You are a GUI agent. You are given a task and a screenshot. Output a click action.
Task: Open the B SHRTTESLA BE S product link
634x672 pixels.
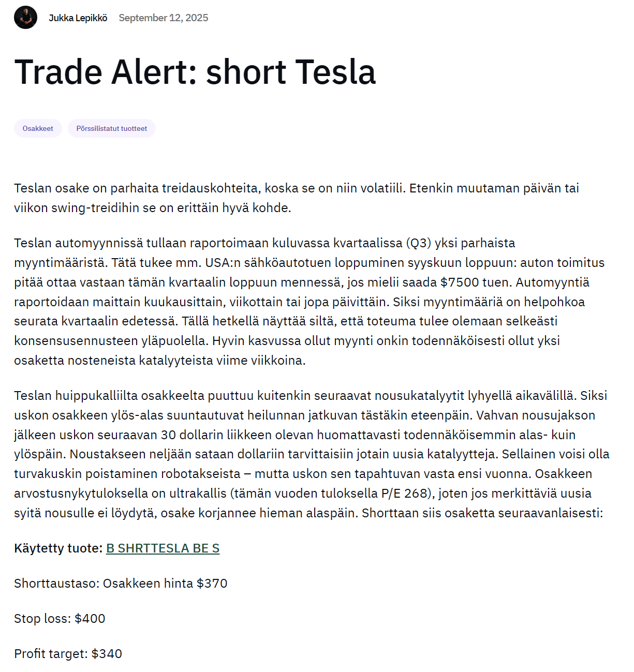click(163, 548)
